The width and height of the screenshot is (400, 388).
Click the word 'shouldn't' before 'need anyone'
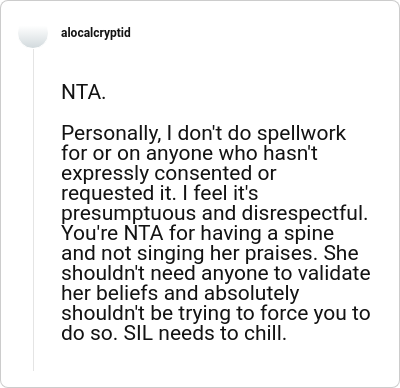pyautogui.click(x=103, y=273)
